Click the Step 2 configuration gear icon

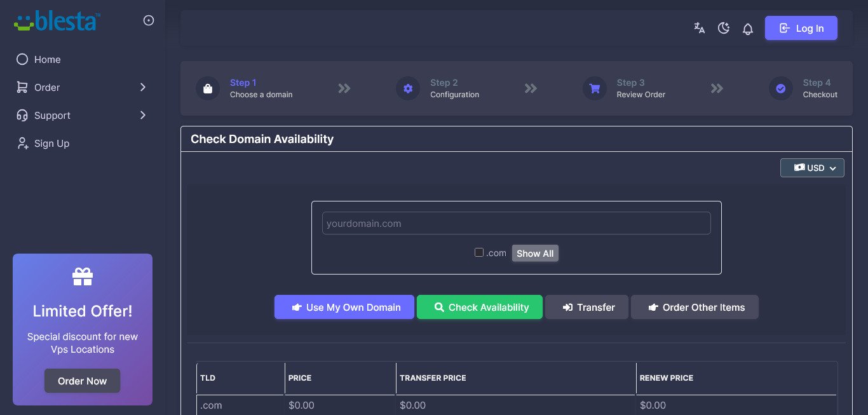pos(408,88)
